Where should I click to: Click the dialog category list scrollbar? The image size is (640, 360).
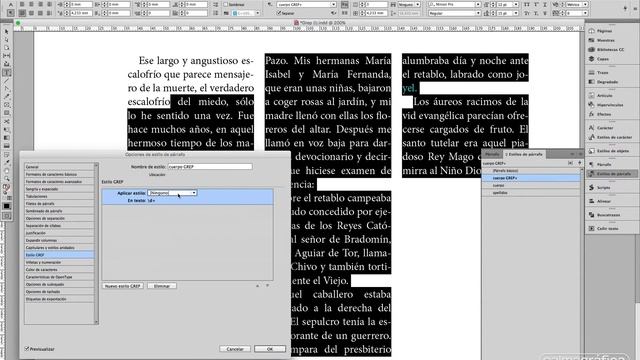pos(96,243)
